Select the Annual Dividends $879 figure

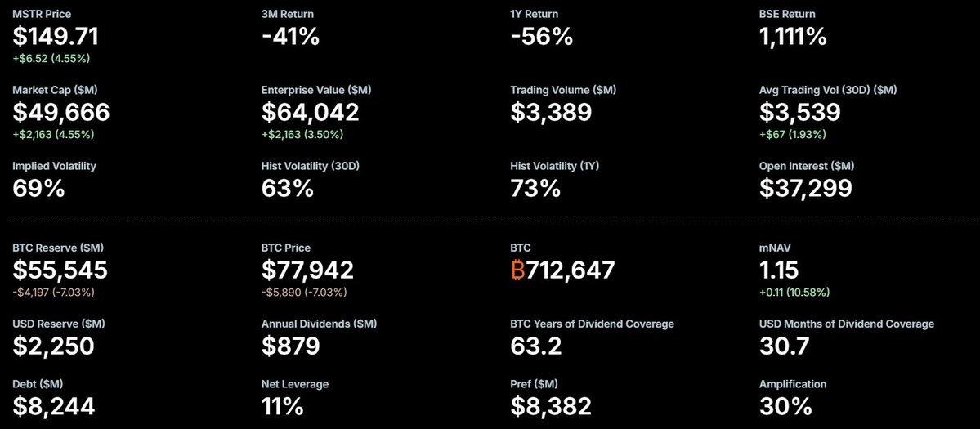click(290, 346)
